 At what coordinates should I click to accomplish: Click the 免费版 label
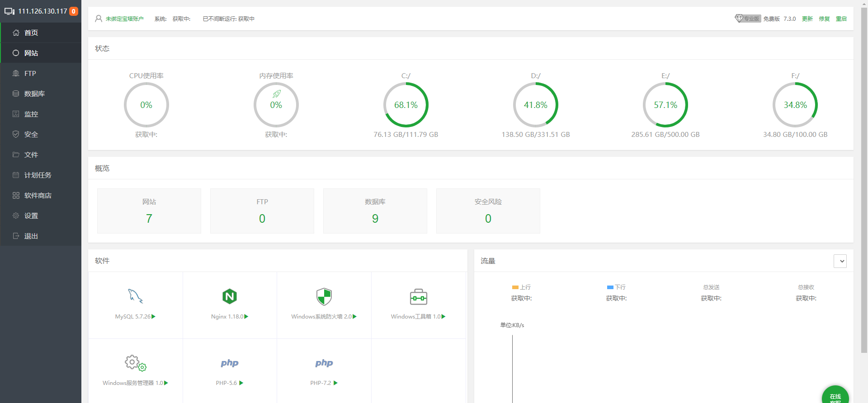pyautogui.click(x=772, y=19)
